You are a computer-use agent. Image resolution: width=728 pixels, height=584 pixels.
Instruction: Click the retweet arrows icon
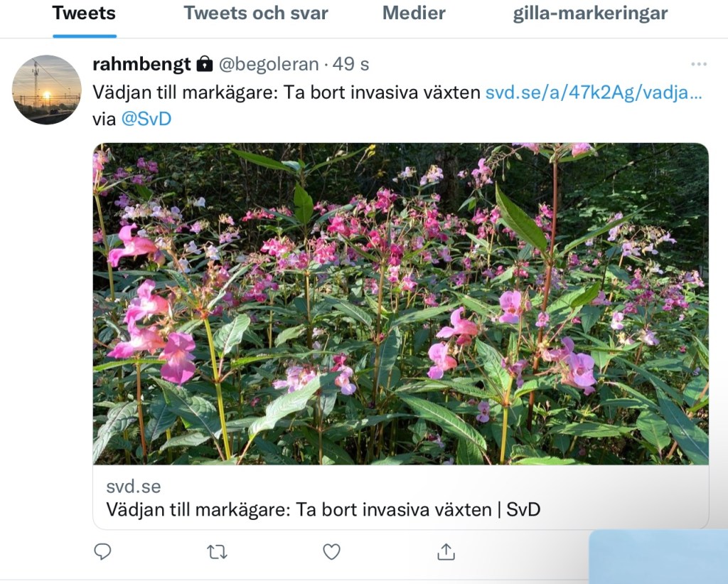pos(217,552)
